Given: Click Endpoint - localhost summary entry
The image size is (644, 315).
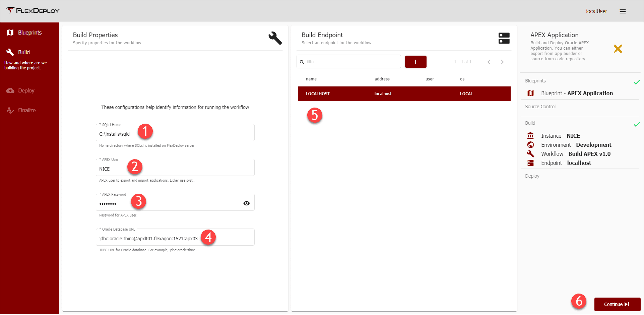Looking at the screenshot, I should [566, 163].
